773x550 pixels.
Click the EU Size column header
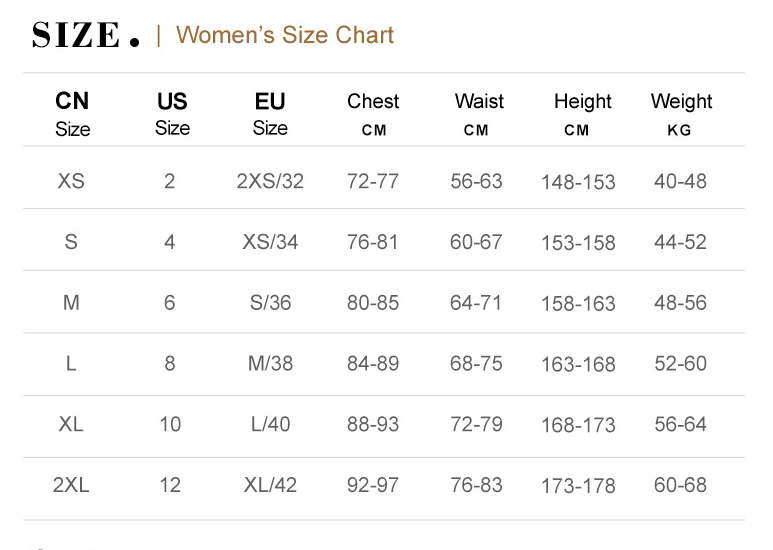[270, 114]
